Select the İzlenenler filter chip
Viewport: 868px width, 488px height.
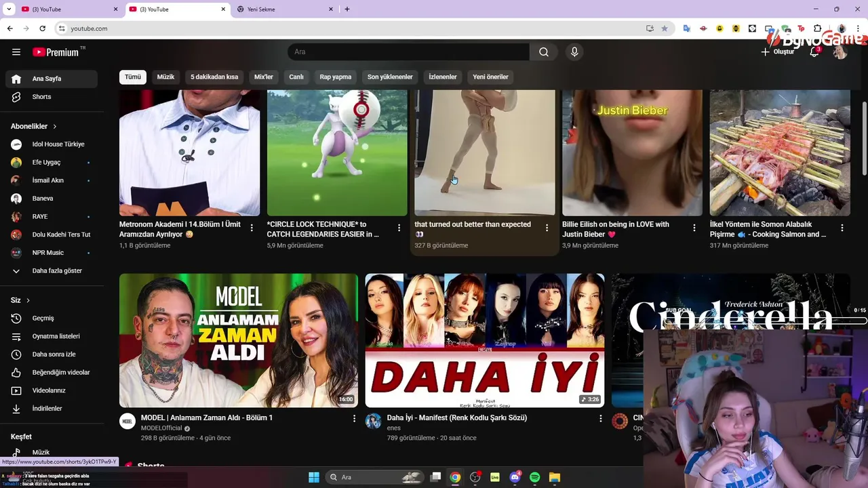[443, 77]
